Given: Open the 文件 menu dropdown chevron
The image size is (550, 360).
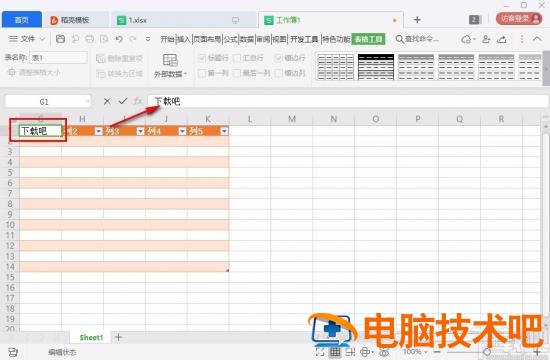Looking at the screenshot, I should coord(42,39).
